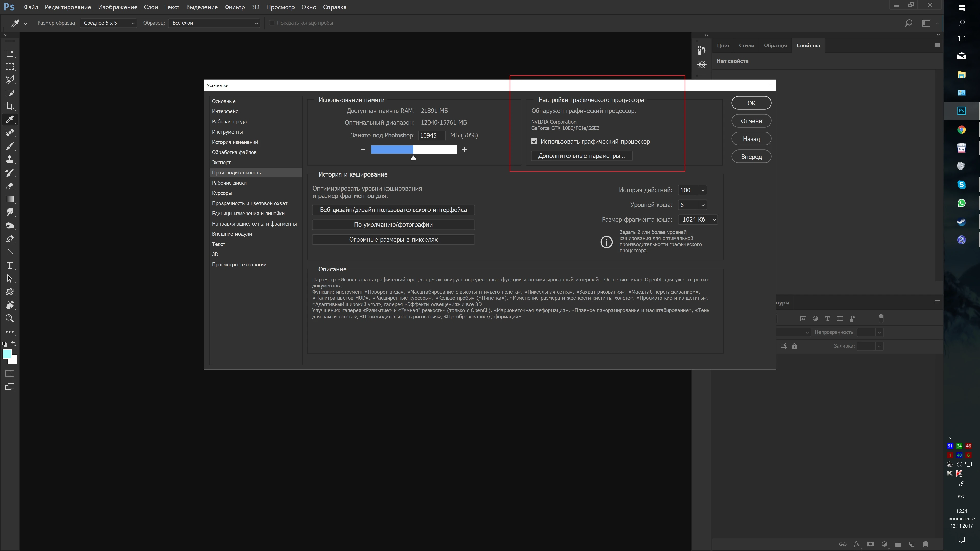Toggle Показать кольцо пробы checkbox
Viewport: 980px width, 551px height.
(x=272, y=23)
